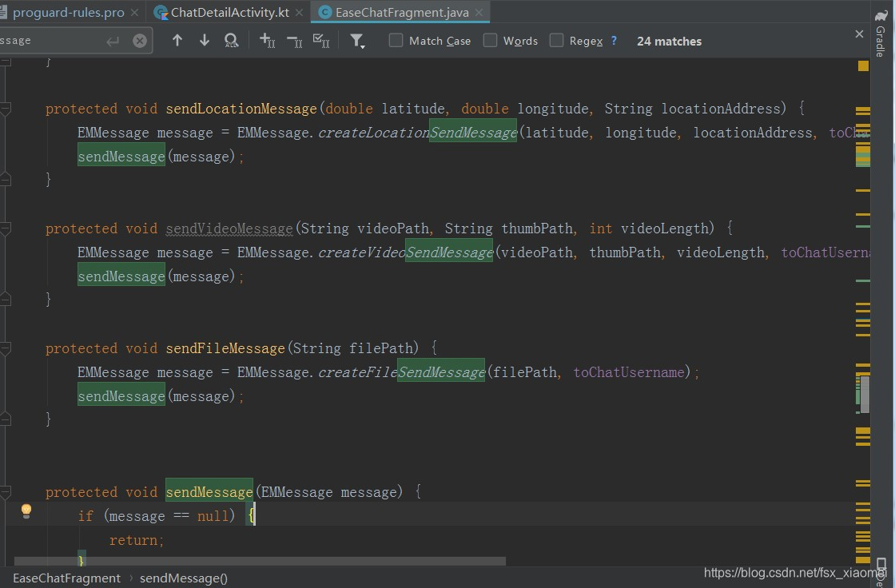Close proguard-rules.pro tab
895x588 pixels.
tap(135, 12)
